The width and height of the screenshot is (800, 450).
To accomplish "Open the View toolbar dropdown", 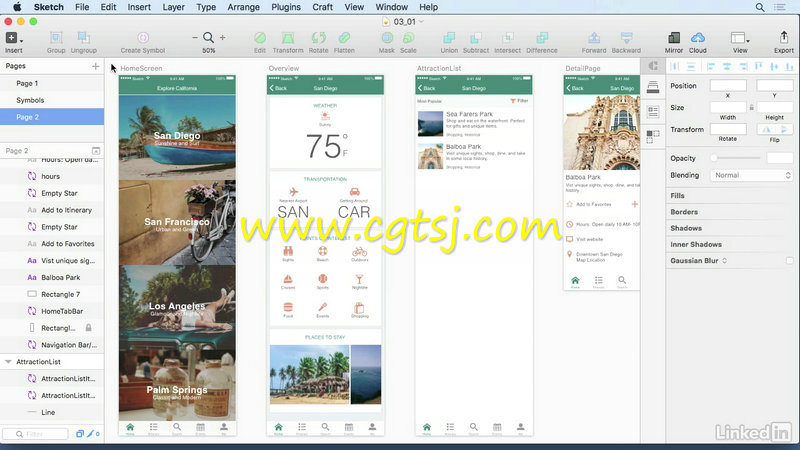I will coord(740,38).
